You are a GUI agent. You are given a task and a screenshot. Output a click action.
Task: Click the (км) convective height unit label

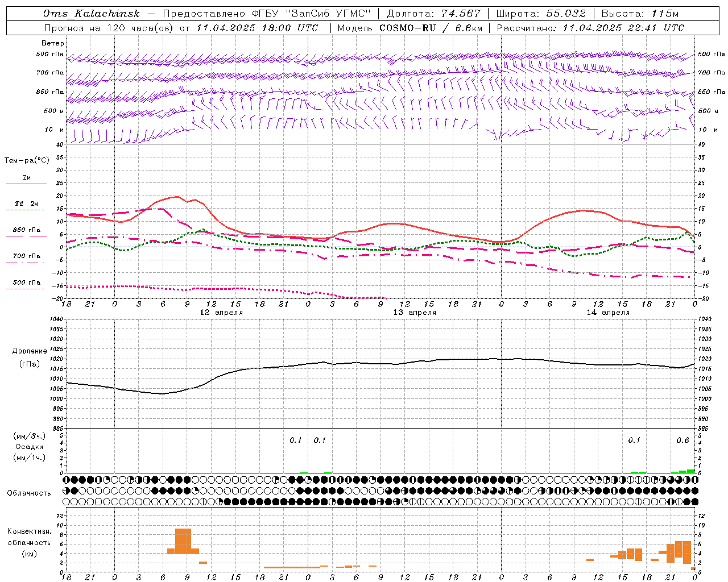pos(29,553)
